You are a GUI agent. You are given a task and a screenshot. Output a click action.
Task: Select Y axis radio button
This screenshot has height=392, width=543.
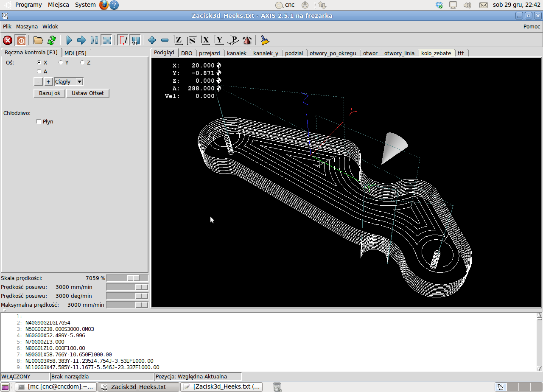tap(61, 62)
